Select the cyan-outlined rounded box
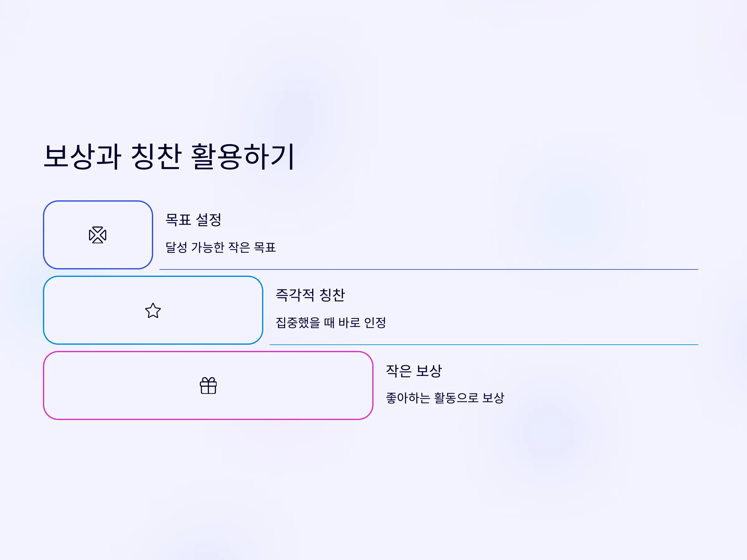Viewport: 747px width, 560px height. tap(153, 310)
